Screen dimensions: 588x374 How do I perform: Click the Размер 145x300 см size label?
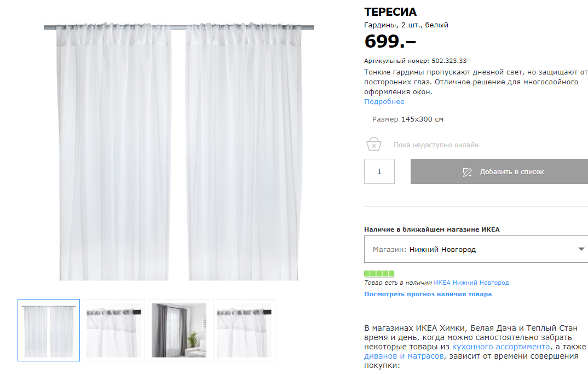click(x=408, y=119)
